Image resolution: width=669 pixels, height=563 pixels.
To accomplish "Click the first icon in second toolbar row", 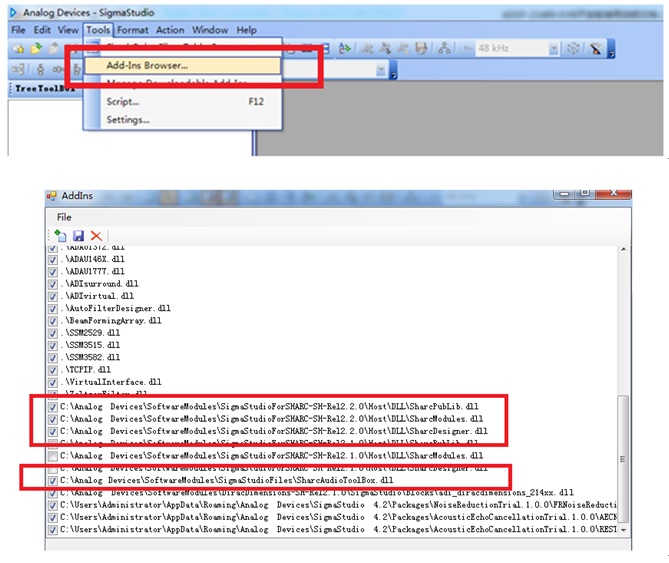I will (18, 69).
